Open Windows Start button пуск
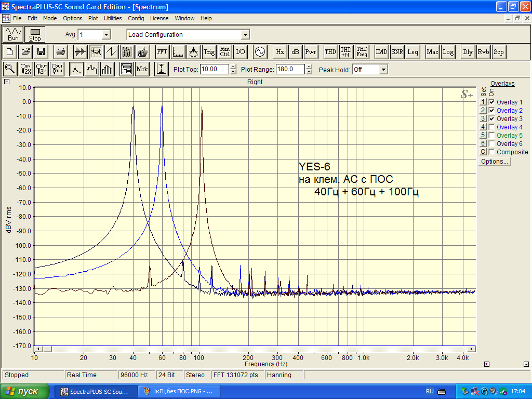Screen dimensions: 532x399 [x=24, y=392]
